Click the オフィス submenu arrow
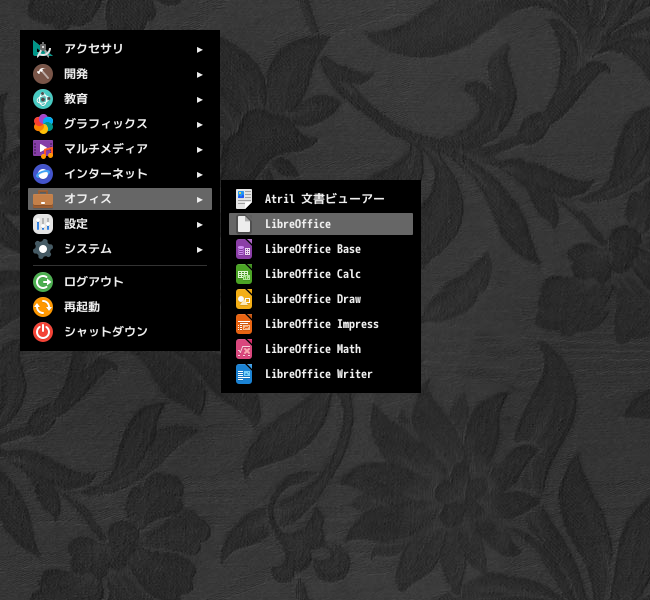650x600 pixels. (x=199, y=199)
